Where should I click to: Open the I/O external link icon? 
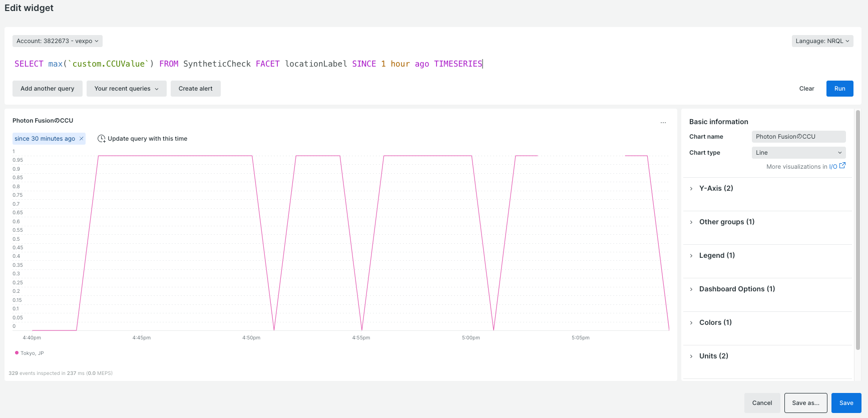[842, 166]
